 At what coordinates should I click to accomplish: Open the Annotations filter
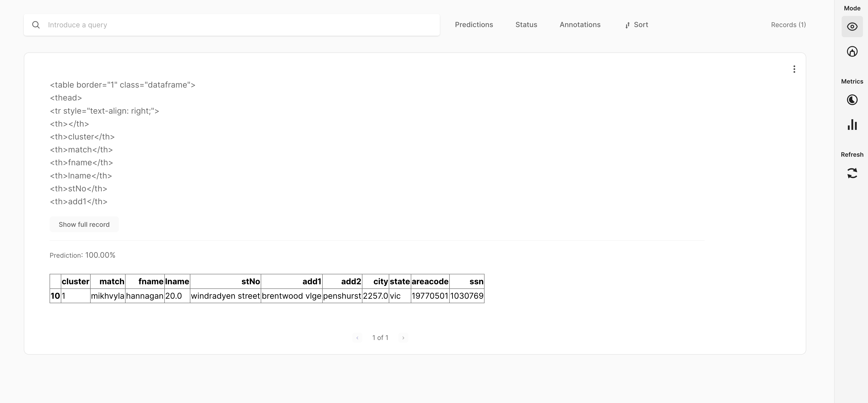[x=580, y=25]
